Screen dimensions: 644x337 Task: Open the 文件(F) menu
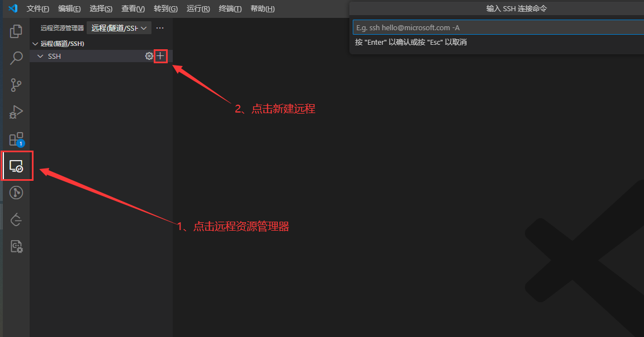click(x=38, y=8)
